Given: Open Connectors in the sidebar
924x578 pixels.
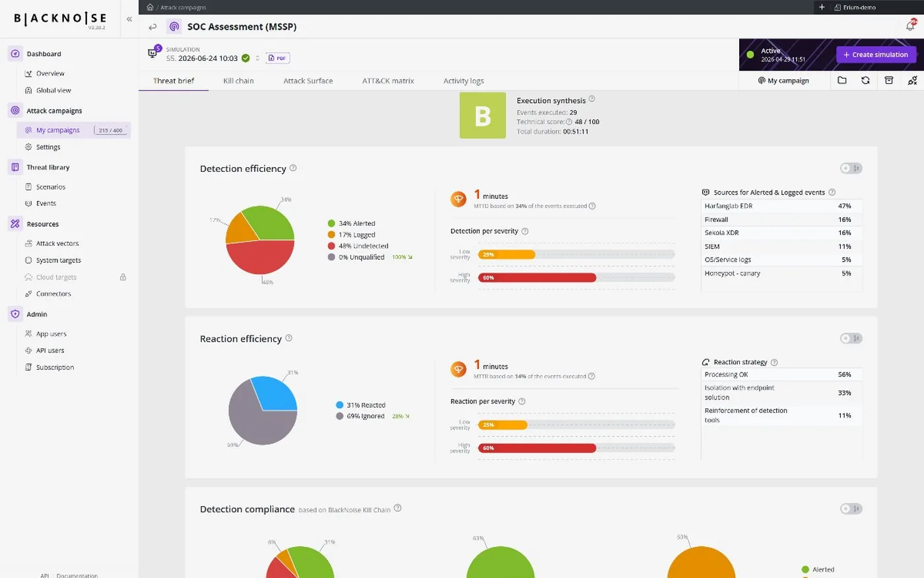Looking at the screenshot, I should pos(53,294).
